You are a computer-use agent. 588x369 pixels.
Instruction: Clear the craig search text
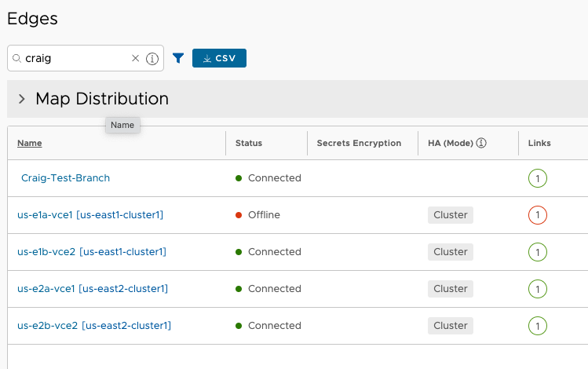click(135, 58)
